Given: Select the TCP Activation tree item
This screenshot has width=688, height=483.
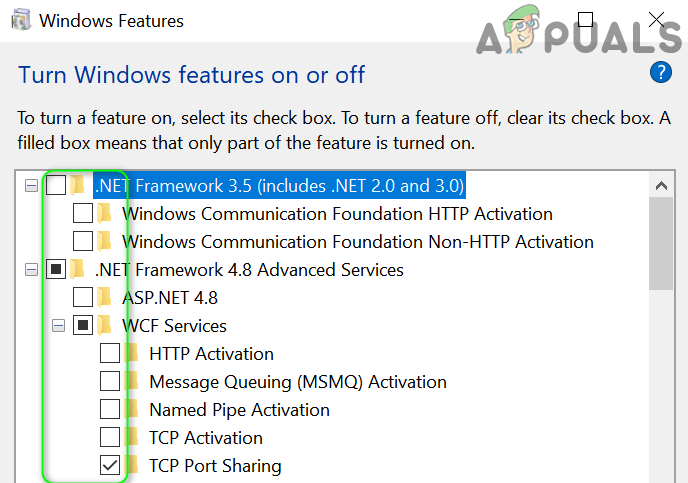Looking at the screenshot, I should 206,437.
